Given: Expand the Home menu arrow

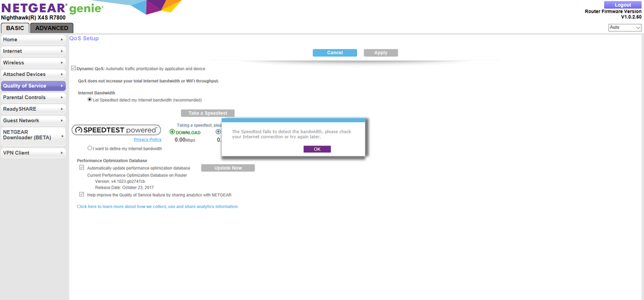Looking at the screenshot, I should click(62, 40).
